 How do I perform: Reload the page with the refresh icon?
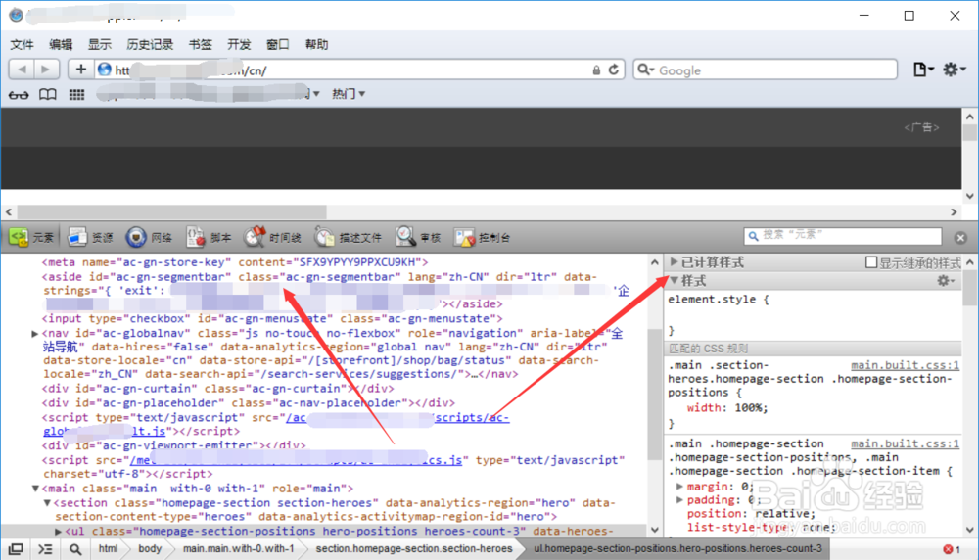point(614,70)
